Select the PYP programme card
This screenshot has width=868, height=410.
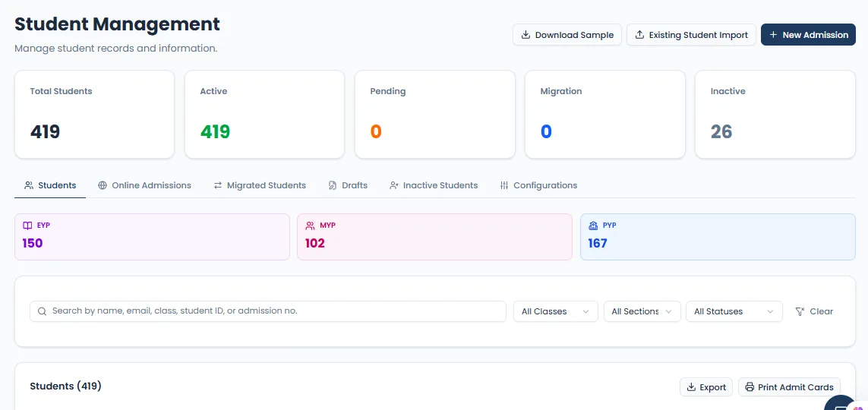pos(718,237)
